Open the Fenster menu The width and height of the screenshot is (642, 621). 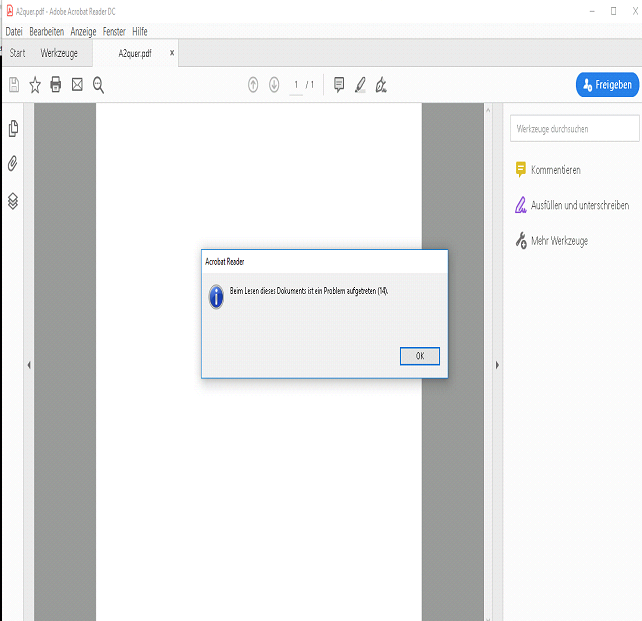(114, 32)
